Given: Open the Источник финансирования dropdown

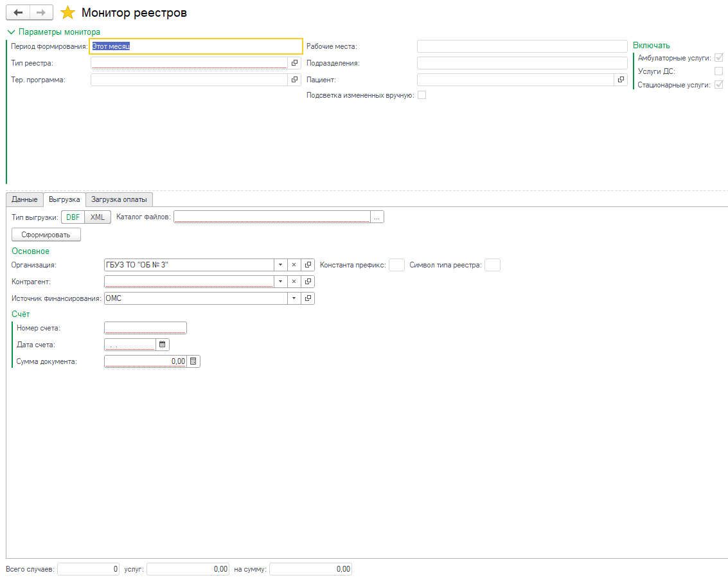Looking at the screenshot, I should [294, 298].
